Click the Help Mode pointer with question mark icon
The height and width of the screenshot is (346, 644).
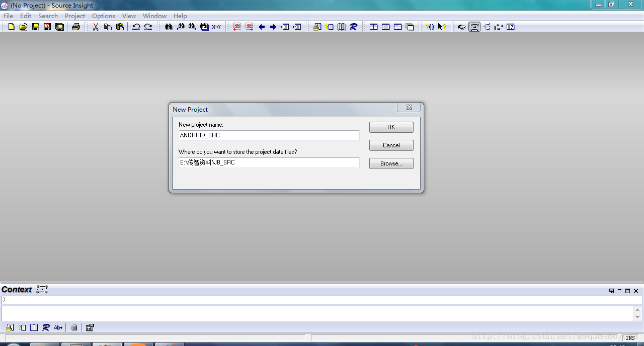(442, 27)
